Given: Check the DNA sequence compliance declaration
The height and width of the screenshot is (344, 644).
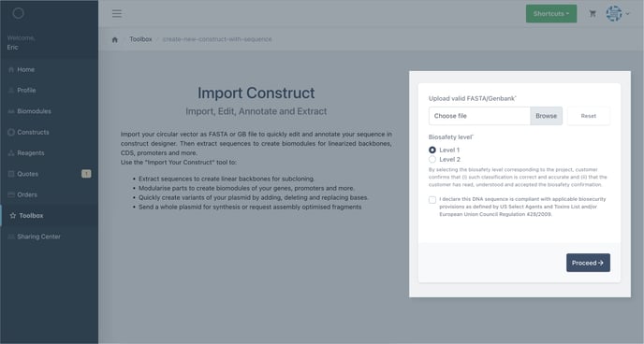Looking at the screenshot, I should [x=432, y=200].
